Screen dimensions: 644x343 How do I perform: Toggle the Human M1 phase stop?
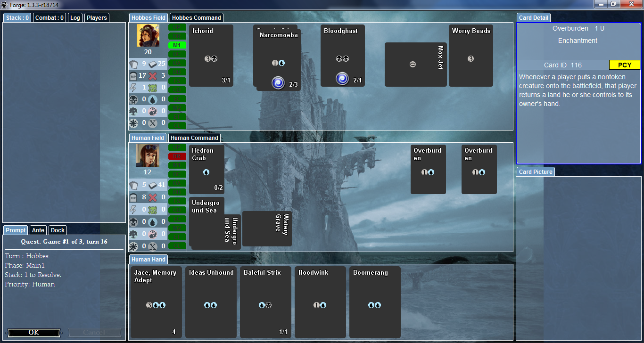[177, 165]
